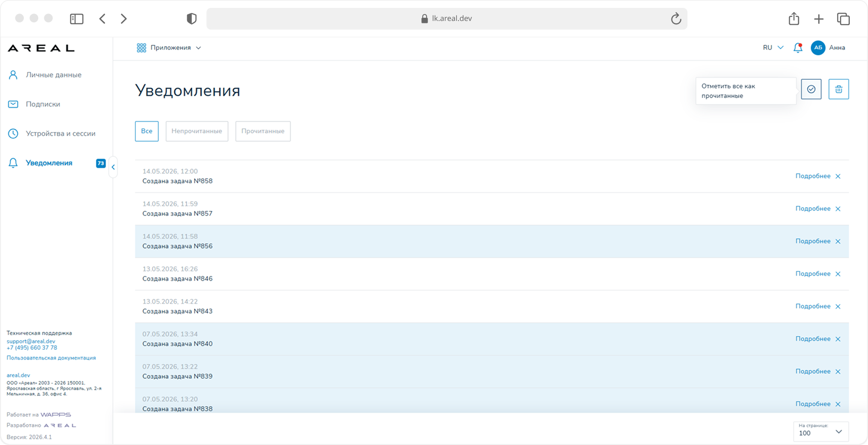Viewport: 868px width, 445px height.
Task: Click the privacy shield icon in toolbar
Action: [x=191, y=19]
